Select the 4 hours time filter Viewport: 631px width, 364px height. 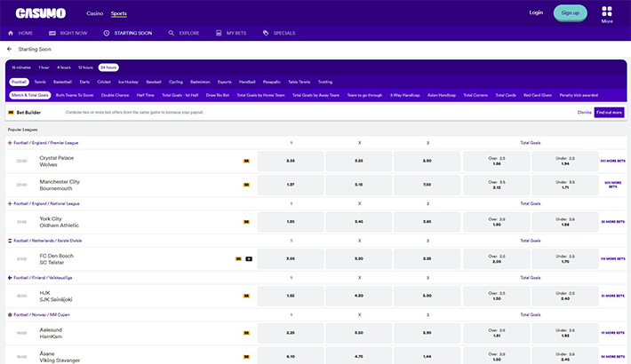64,67
